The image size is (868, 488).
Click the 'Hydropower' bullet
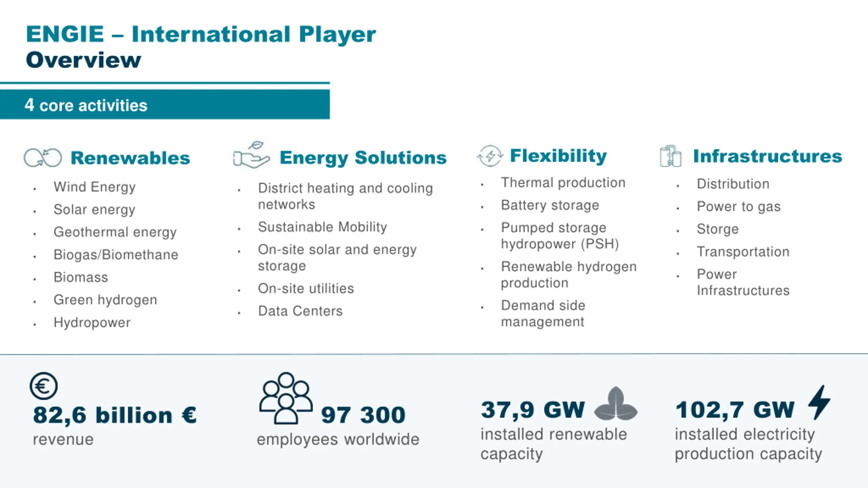(92, 323)
